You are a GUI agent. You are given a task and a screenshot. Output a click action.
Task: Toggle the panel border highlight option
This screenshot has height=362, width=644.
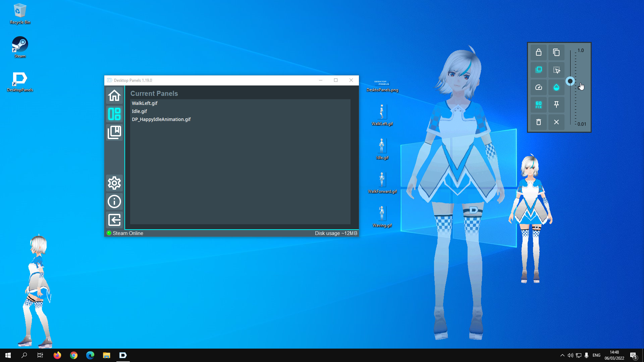tap(539, 70)
